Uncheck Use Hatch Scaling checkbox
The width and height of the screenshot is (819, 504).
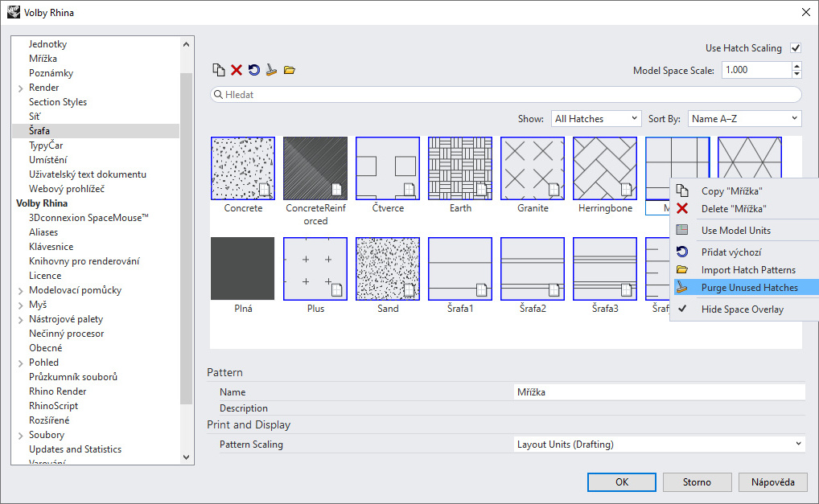[796, 48]
